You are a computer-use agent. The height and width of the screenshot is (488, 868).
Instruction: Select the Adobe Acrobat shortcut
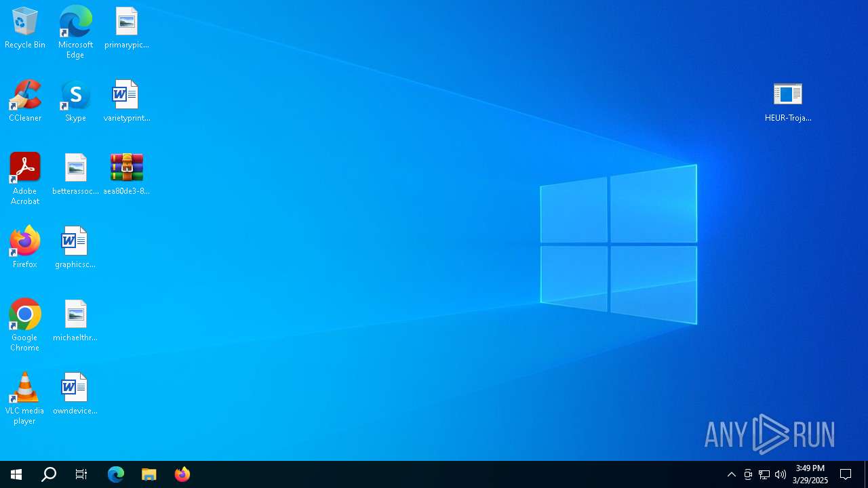click(25, 179)
